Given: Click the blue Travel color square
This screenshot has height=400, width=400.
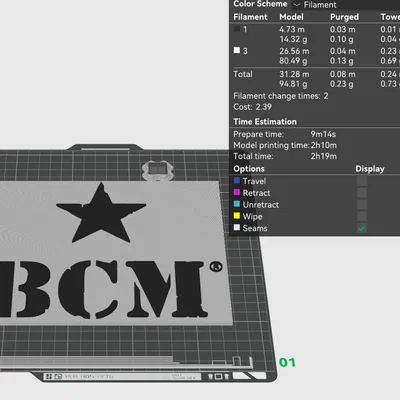Looking at the screenshot, I should (x=237, y=181).
